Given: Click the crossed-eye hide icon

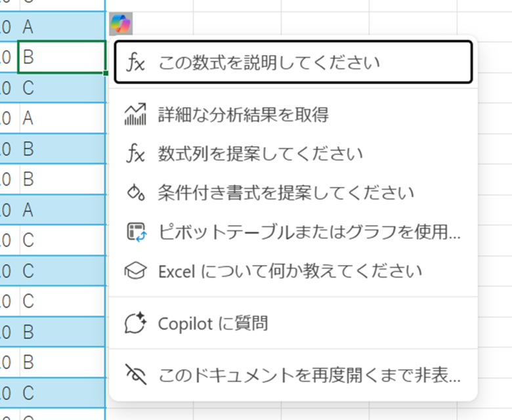Looking at the screenshot, I should 135,375.
